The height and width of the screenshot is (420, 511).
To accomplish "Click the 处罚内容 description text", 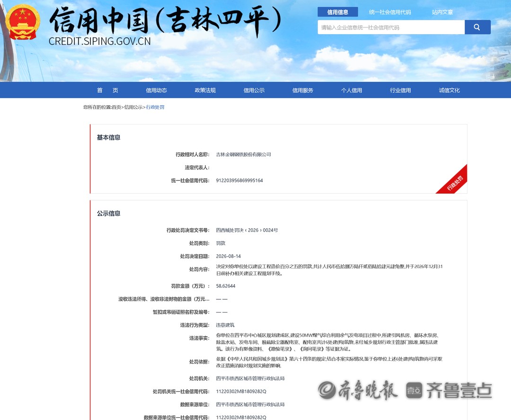I will (x=329, y=270).
